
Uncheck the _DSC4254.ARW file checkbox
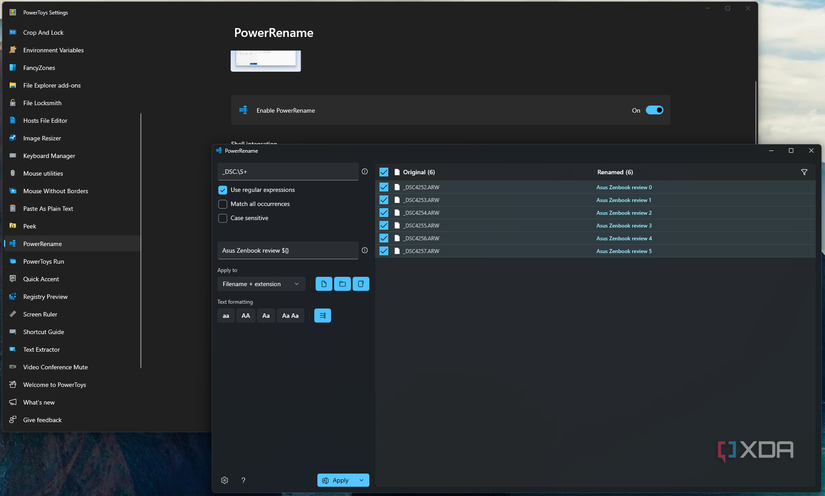click(x=384, y=213)
